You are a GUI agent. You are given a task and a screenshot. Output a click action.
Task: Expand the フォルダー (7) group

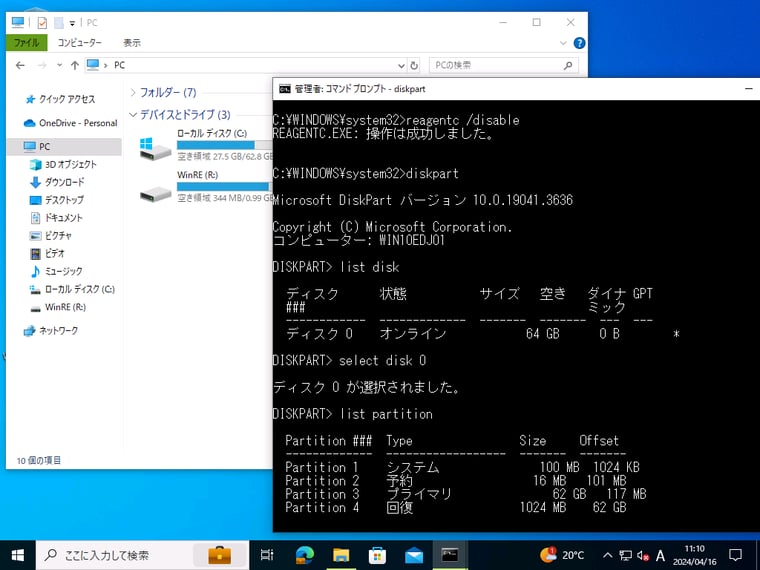click(133, 92)
